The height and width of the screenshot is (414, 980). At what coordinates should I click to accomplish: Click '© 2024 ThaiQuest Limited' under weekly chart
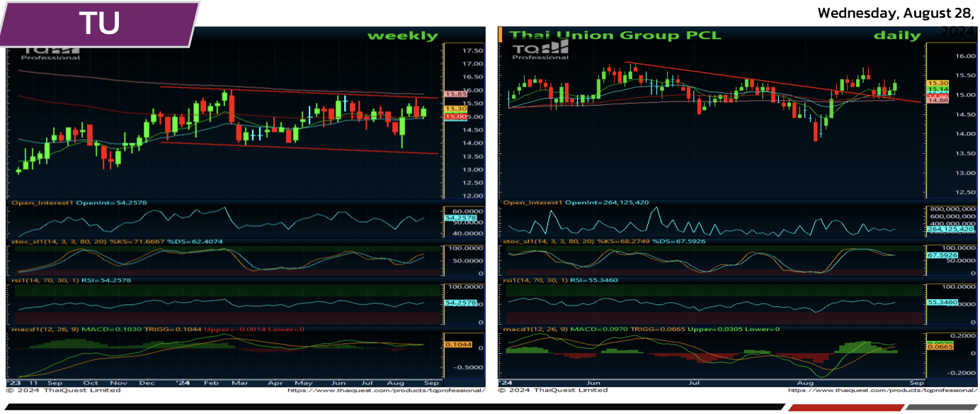click(63, 390)
